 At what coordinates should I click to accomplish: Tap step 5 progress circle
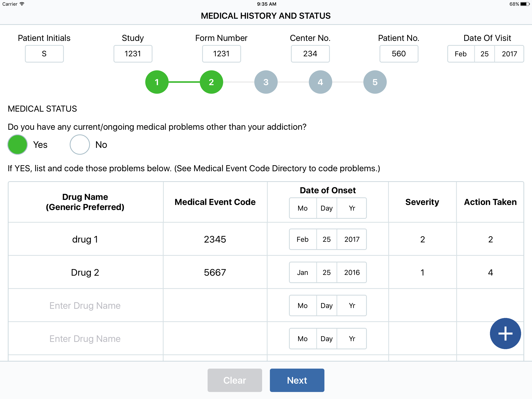[x=375, y=82]
